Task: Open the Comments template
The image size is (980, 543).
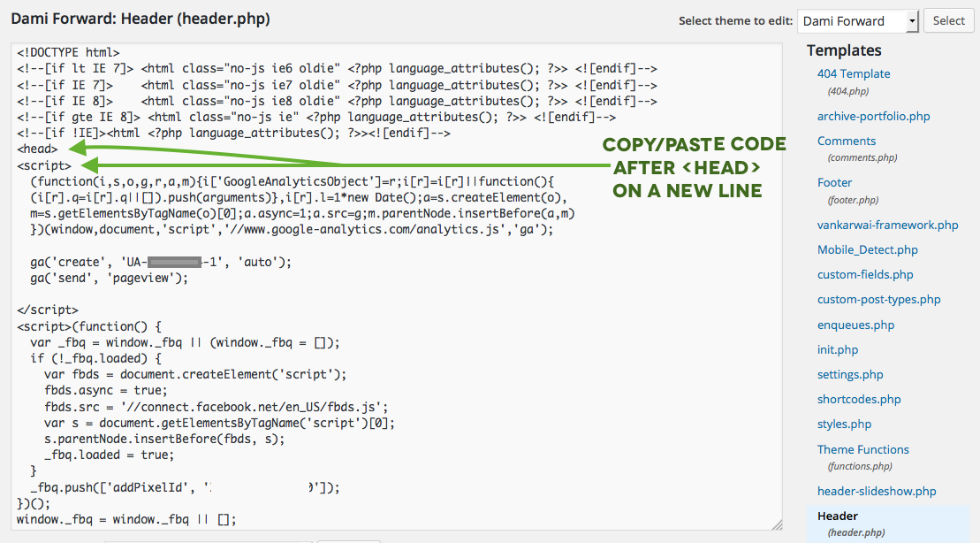Action: pyautogui.click(x=847, y=141)
